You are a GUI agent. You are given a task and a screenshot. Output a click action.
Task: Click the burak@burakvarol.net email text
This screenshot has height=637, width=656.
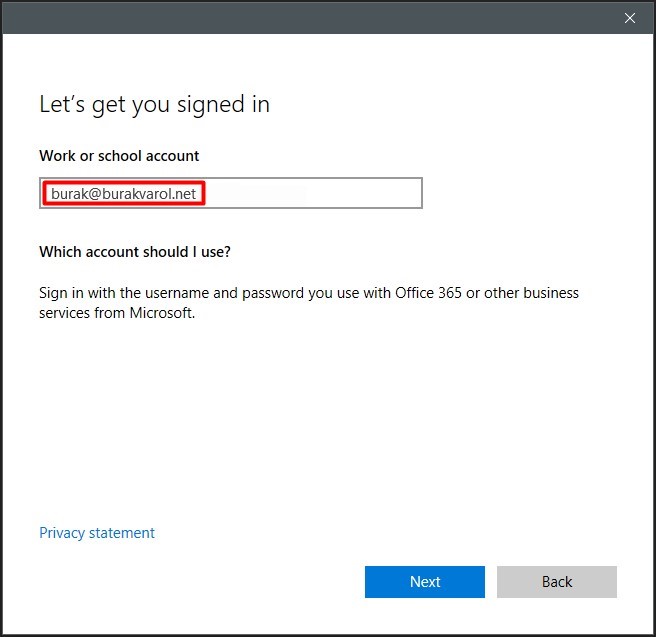[123, 194]
